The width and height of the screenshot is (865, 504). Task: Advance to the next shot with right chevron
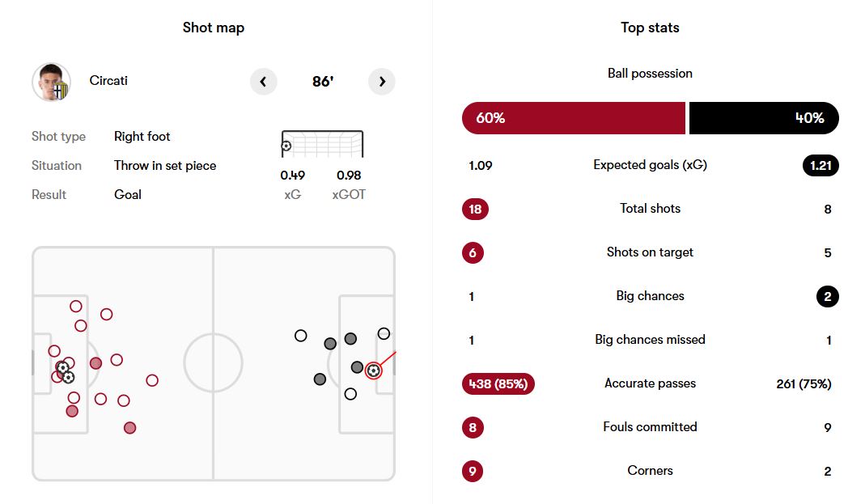pyautogui.click(x=382, y=81)
